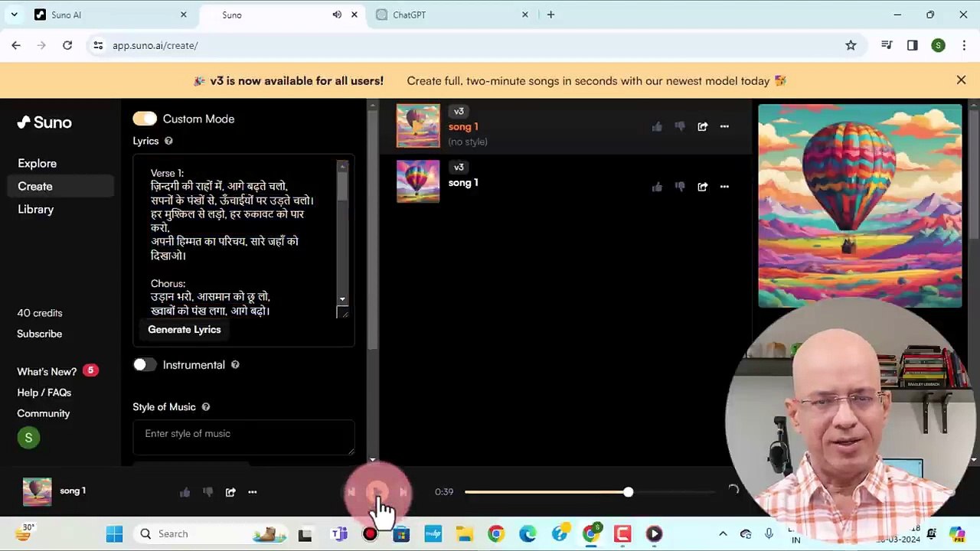Open the Chrome side panel icon
980x551 pixels.
click(912, 45)
